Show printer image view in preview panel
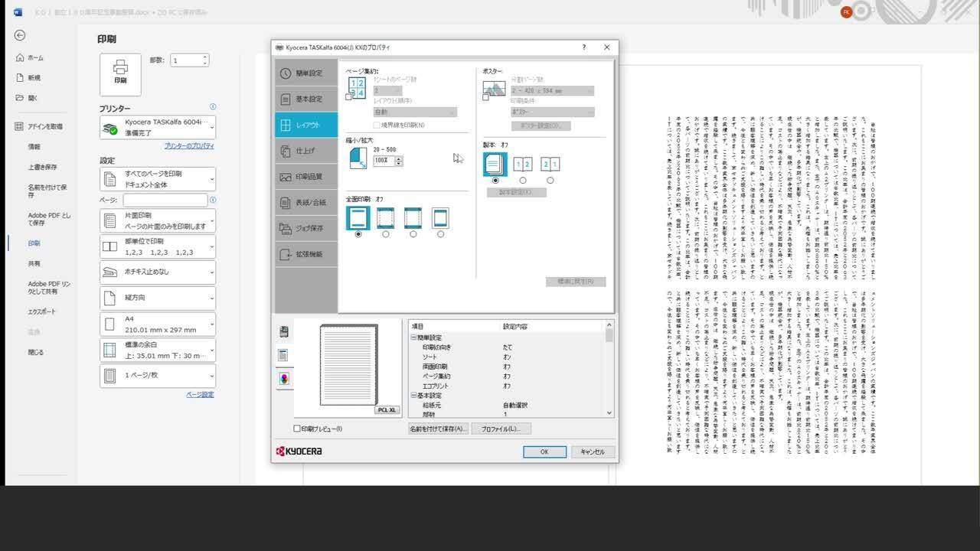980x551 pixels. coord(284,332)
